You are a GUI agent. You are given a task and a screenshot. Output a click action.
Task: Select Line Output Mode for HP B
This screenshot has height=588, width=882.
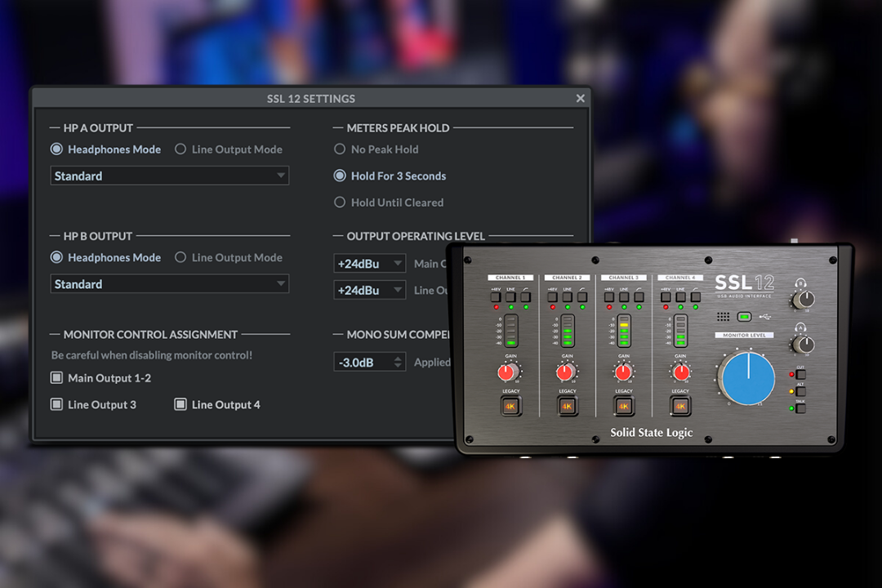[180, 257]
